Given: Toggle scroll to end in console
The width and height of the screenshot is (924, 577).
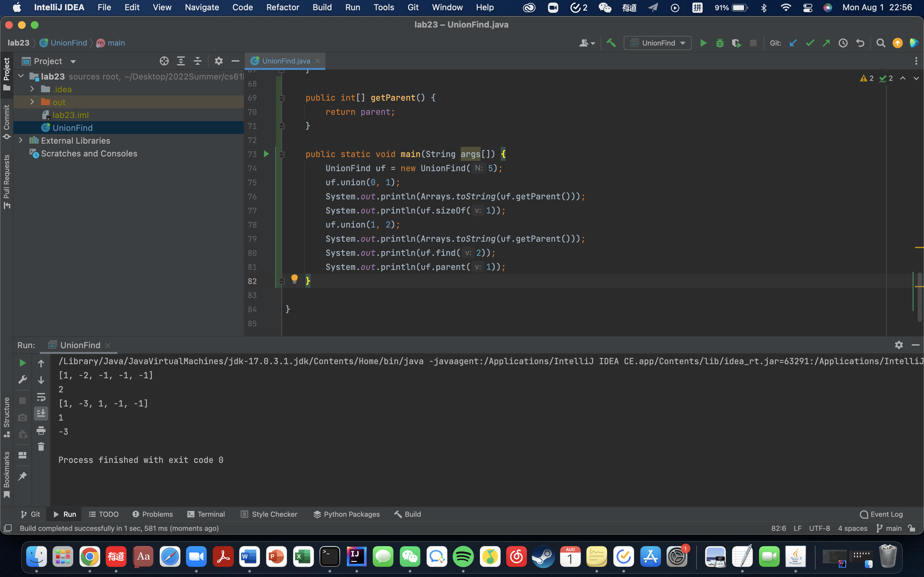Looking at the screenshot, I should (41, 413).
